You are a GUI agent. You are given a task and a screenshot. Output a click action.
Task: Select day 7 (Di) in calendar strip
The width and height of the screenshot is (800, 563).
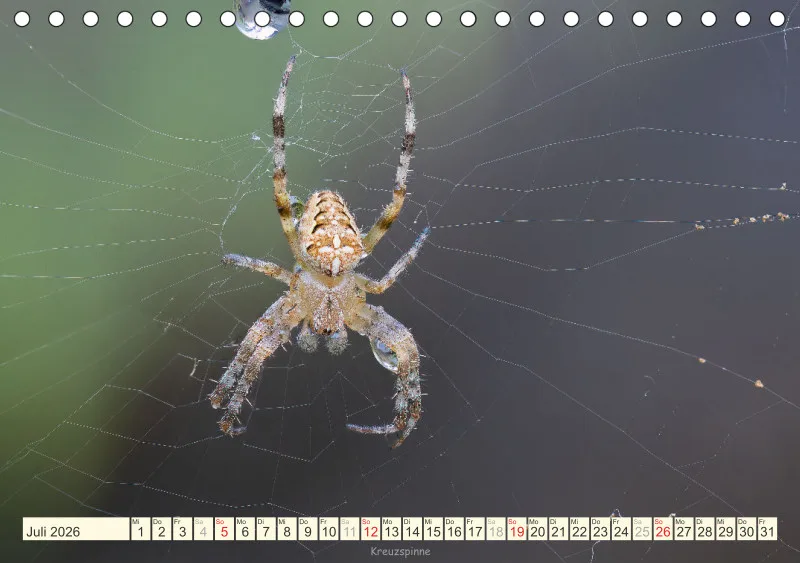tap(266, 529)
